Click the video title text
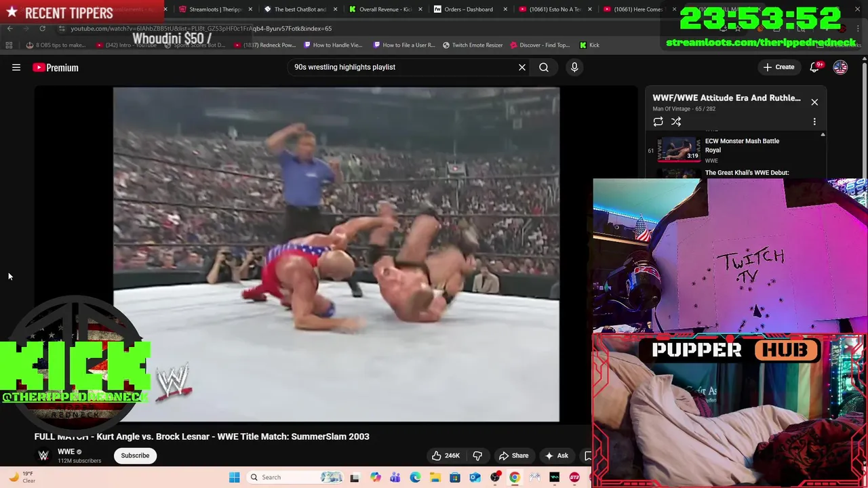868x488 pixels. [202, 436]
